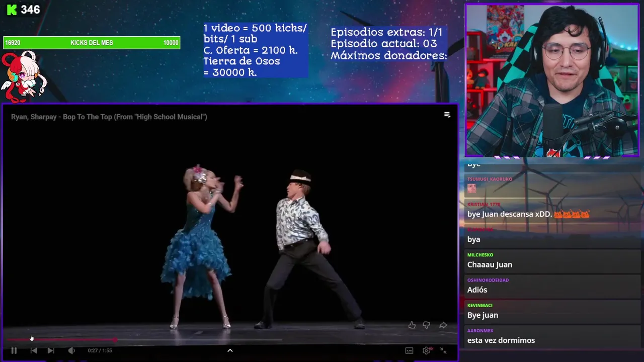Screen dimensions: 644x362
Task: Click username AARONMEX in chat
Action: click(480, 330)
